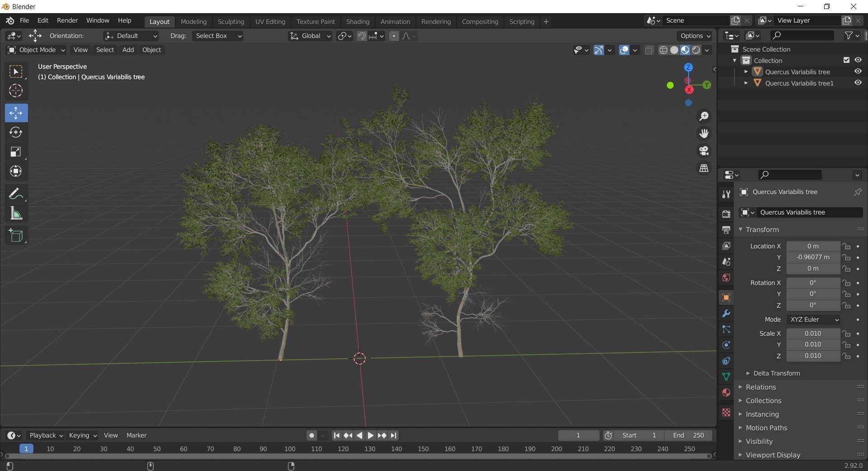Click the Location Y value field

click(x=813, y=257)
